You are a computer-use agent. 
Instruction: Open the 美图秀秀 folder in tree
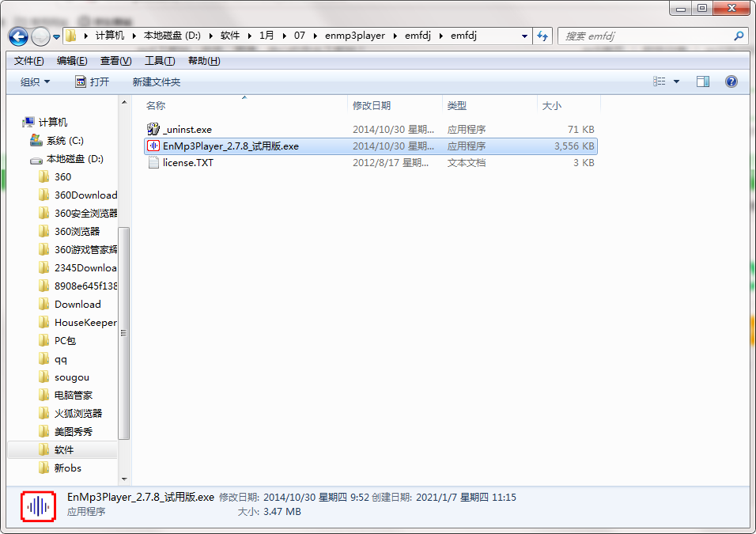(74, 432)
